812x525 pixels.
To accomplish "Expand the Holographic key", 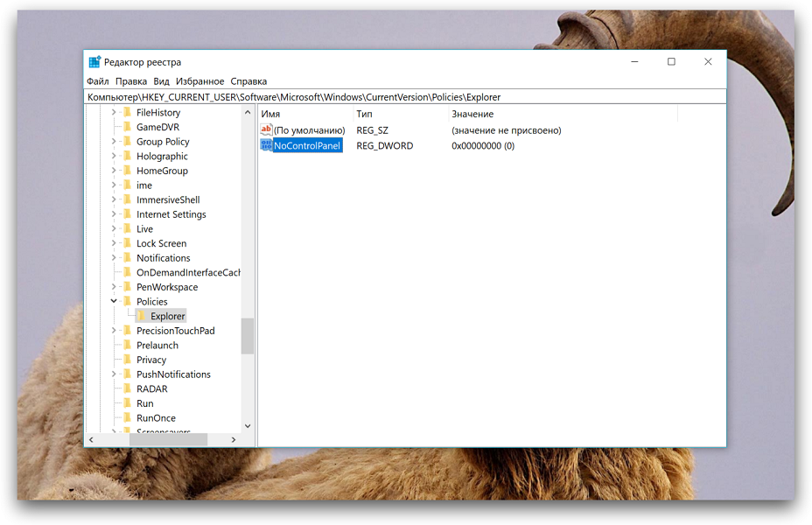I will click(114, 156).
